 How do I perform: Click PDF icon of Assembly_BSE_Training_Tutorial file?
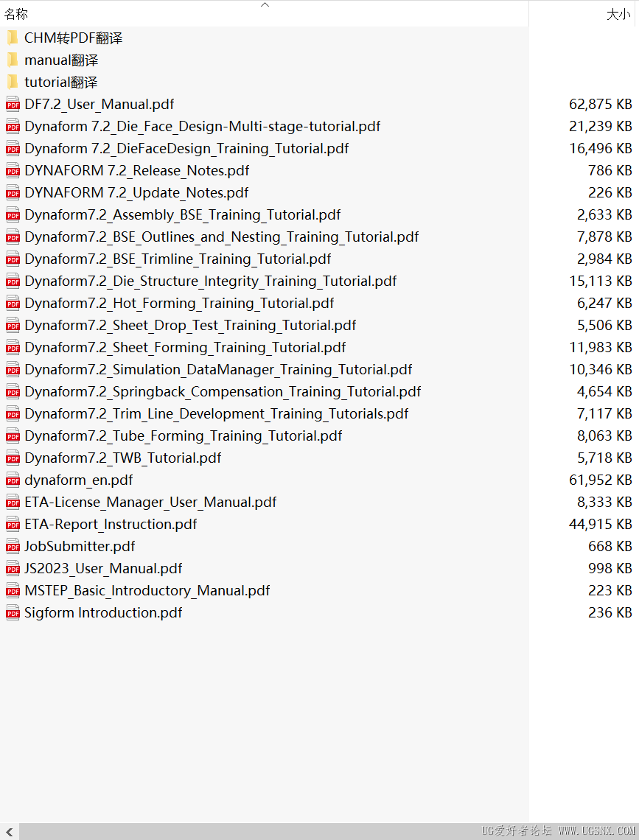point(13,215)
